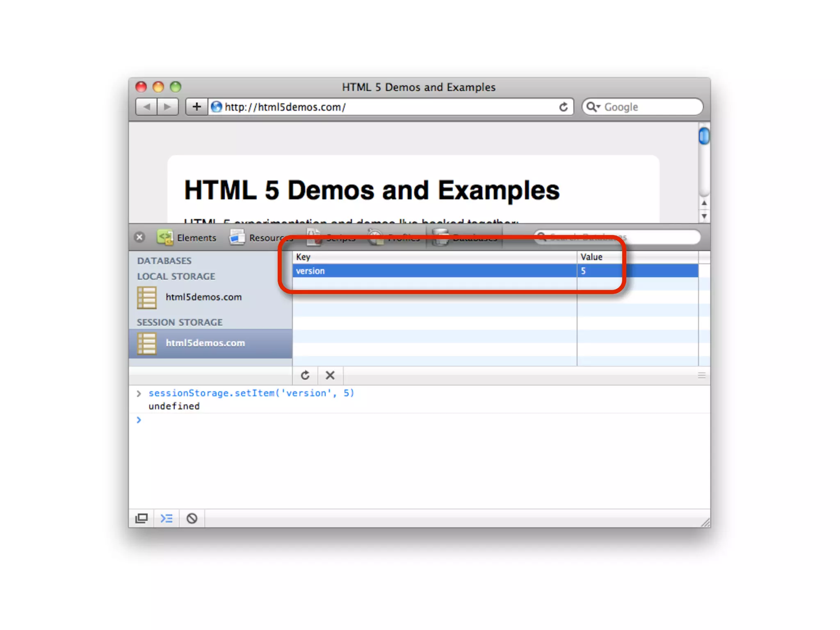Click the add bookmark plus button
The width and height of the screenshot is (840, 630).
(196, 107)
